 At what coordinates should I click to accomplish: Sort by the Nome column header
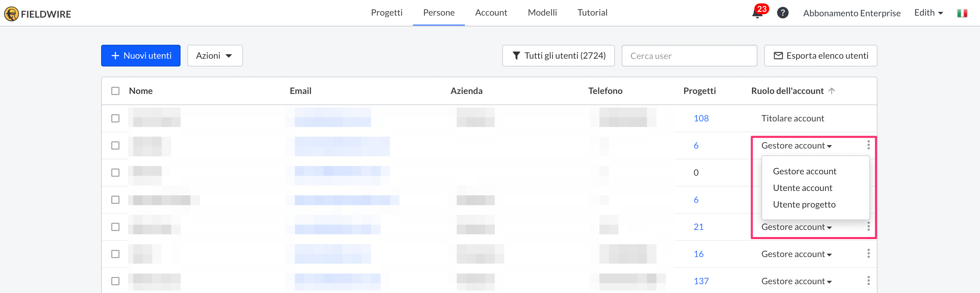click(140, 91)
